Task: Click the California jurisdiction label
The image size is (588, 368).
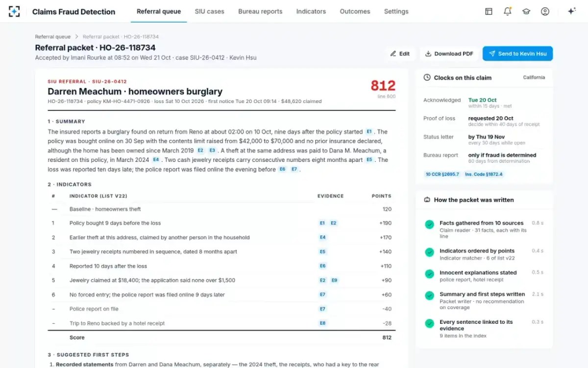Action: (534, 78)
